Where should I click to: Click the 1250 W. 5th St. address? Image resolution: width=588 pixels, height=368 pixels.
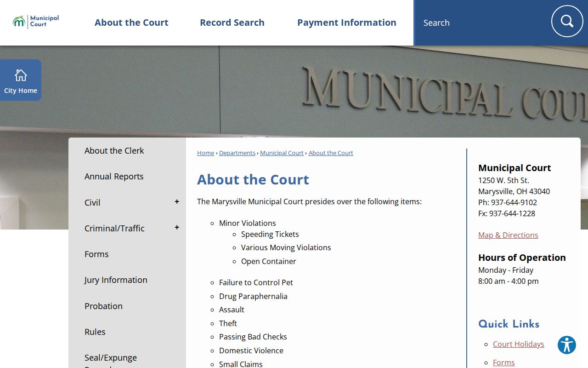503,180
